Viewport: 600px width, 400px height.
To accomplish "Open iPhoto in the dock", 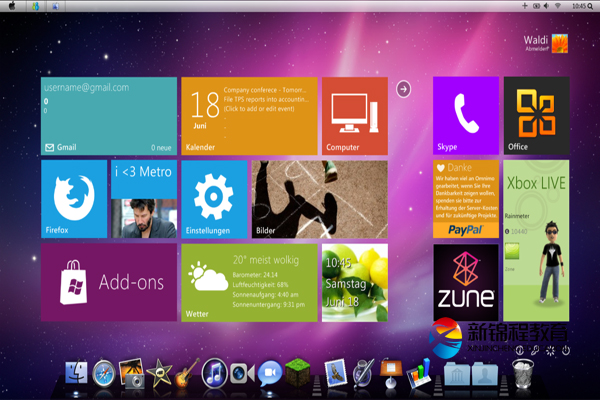I will pyautogui.click(x=132, y=373).
